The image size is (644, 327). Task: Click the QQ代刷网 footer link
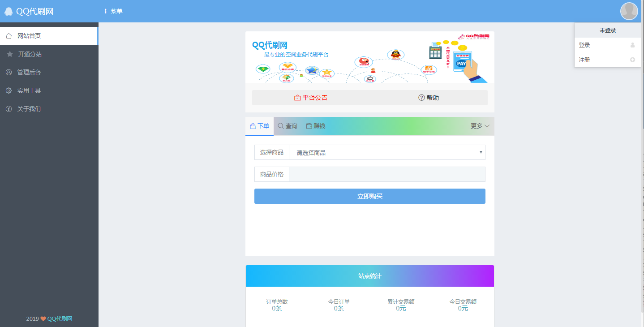coord(60,319)
